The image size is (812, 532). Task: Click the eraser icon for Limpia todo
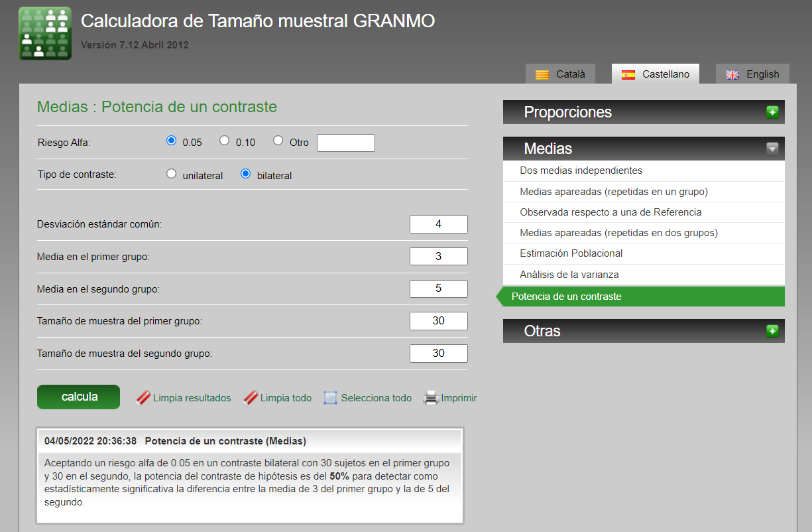coord(250,398)
